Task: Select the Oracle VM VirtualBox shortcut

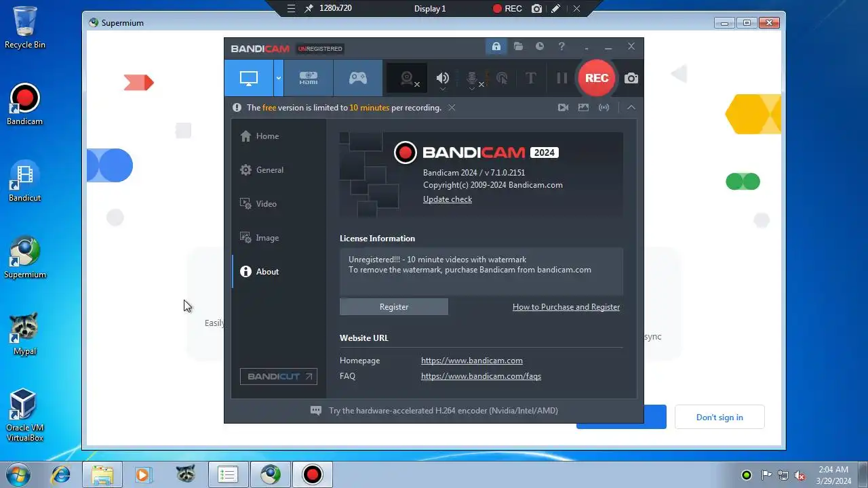Action: click(25, 415)
